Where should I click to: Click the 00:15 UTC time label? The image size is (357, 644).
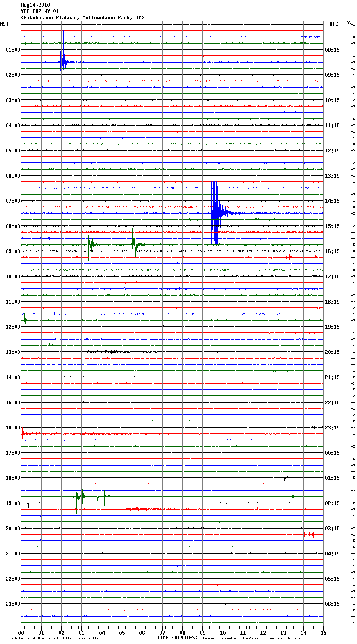pyautogui.click(x=332, y=453)
